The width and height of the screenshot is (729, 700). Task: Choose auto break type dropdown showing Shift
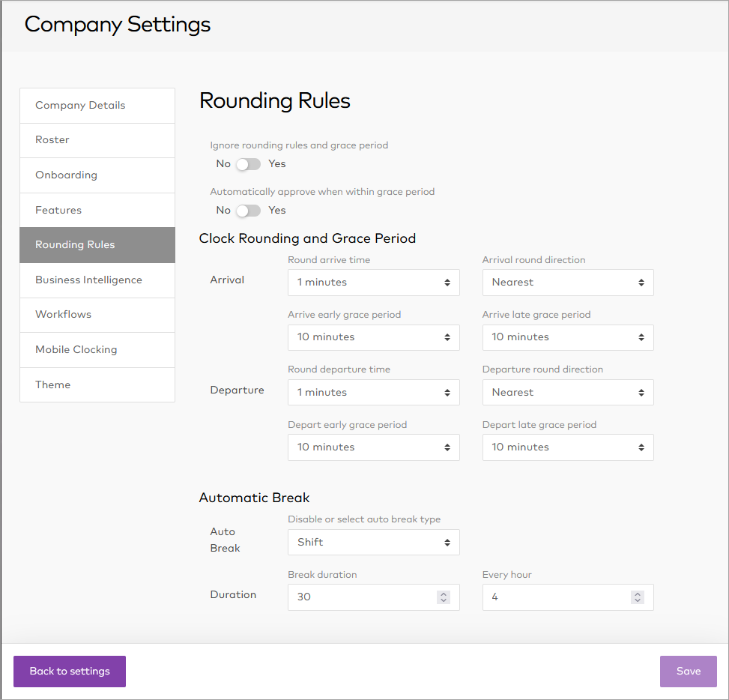(373, 543)
